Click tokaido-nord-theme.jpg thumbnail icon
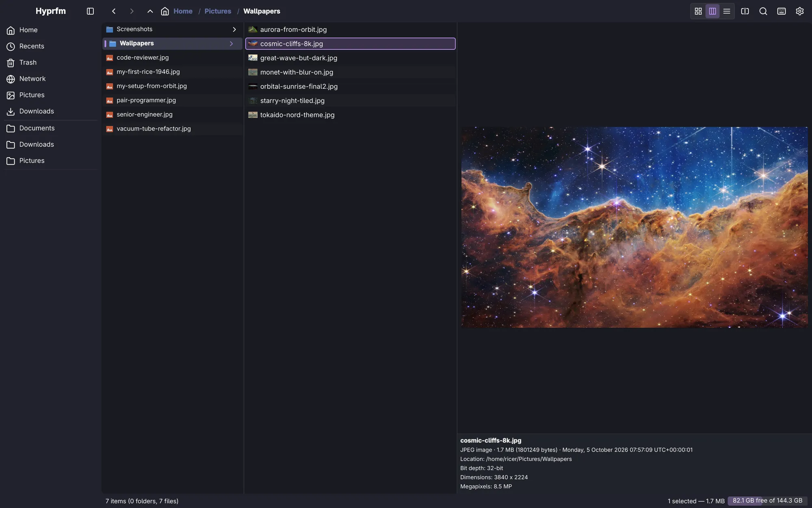Image resolution: width=812 pixels, height=508 pixels. click(x=253, y=115)
